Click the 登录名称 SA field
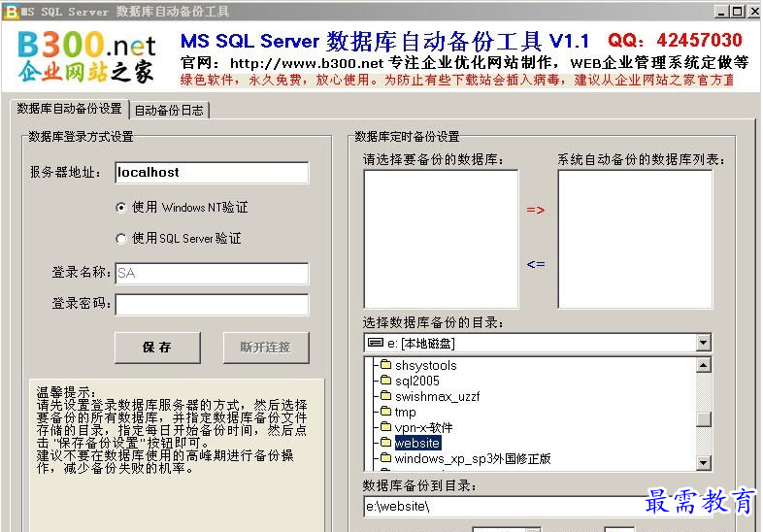The image size is (763, 532). click(x=212, y=274)
